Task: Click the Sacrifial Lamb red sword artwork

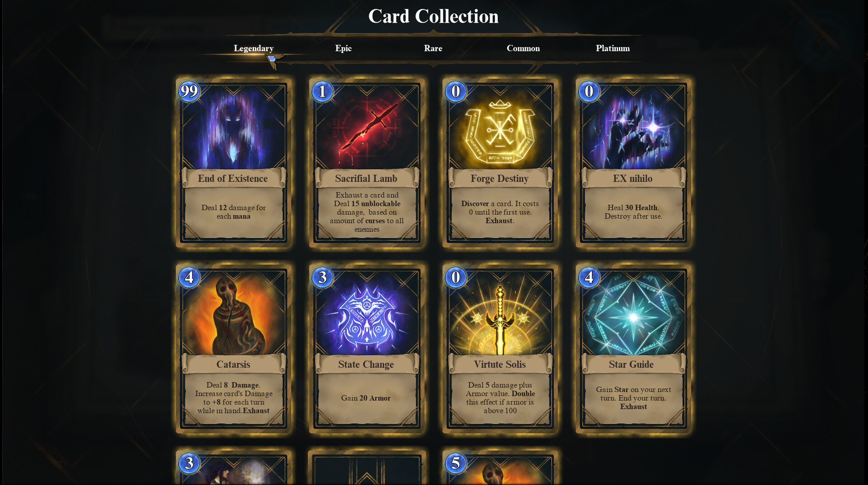Action: click(367, 127)
